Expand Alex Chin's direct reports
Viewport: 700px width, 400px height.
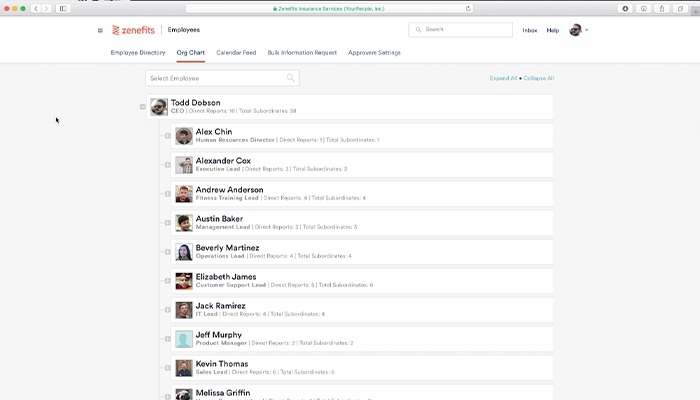pos(167,136)
